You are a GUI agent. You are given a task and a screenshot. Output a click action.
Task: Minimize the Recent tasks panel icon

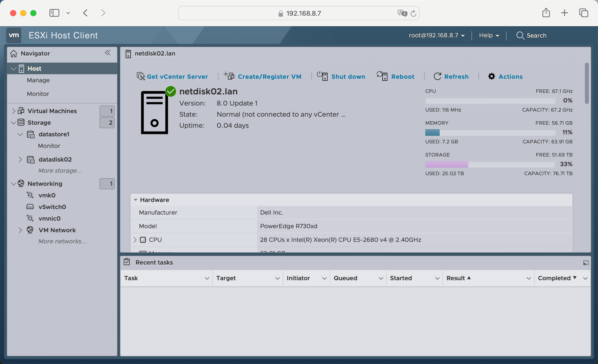pyautogui.click(x=586, y=263)
